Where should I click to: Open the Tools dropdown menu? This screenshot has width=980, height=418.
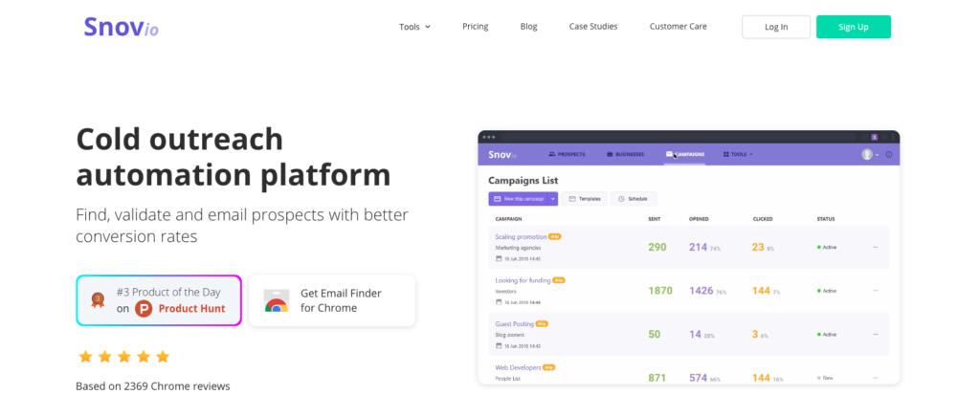pos(415,27)
